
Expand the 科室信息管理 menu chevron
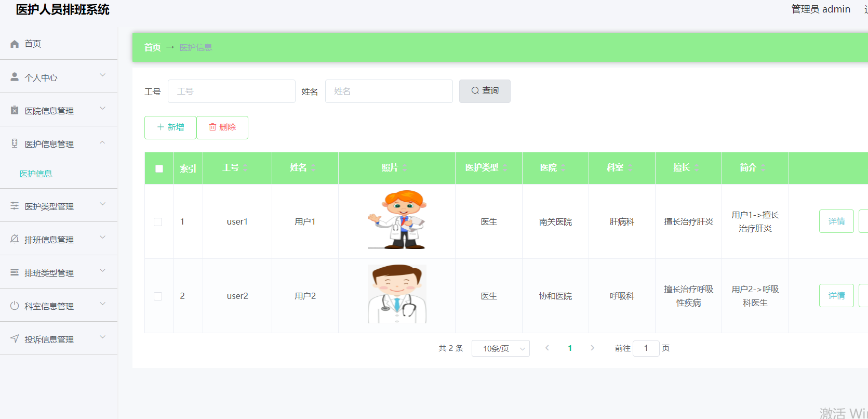coord(103,304)
